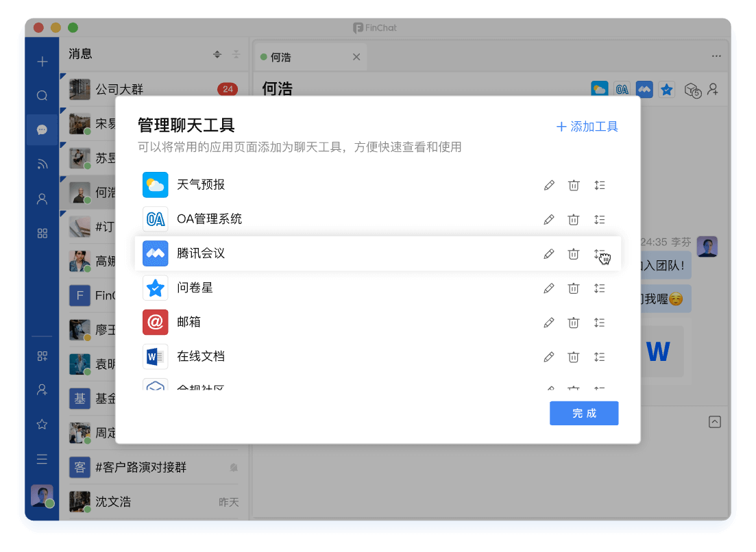
Task: Click reorder handle for 在线文档
Action: coord(600,357)
